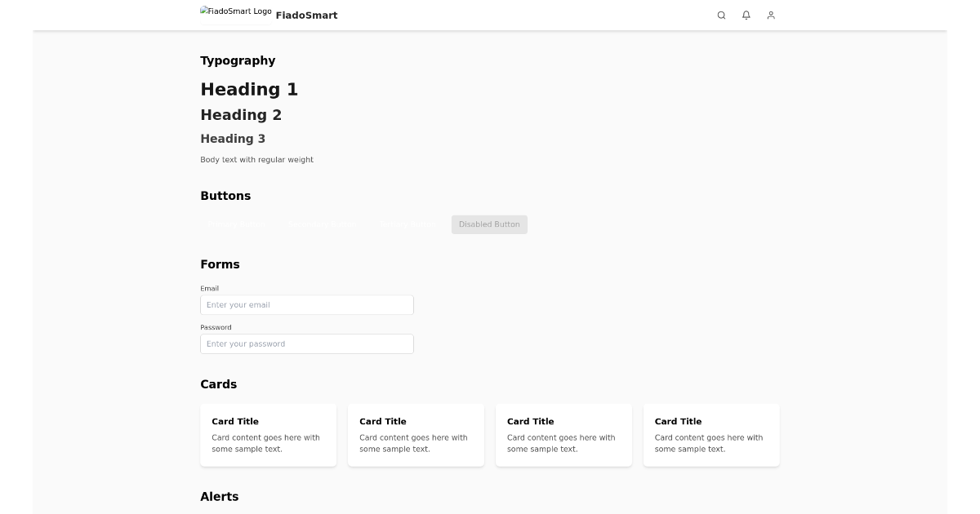980x514 pixels.
Task: Click the Typography section heading
Action: (x=238, y=60)
